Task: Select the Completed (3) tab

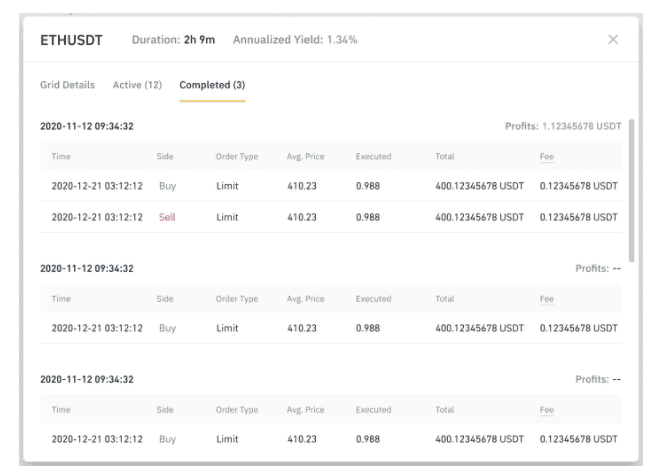Action: [x=212, y=85]
